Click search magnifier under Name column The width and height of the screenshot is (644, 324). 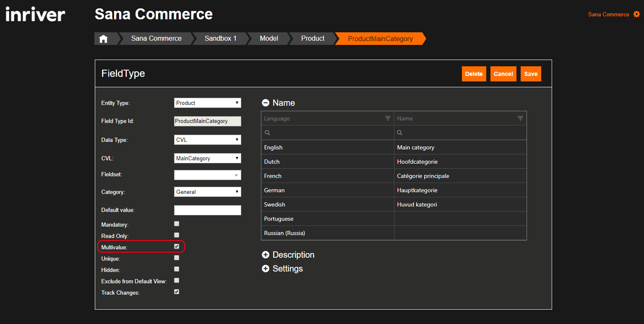[x=400, y=133]
